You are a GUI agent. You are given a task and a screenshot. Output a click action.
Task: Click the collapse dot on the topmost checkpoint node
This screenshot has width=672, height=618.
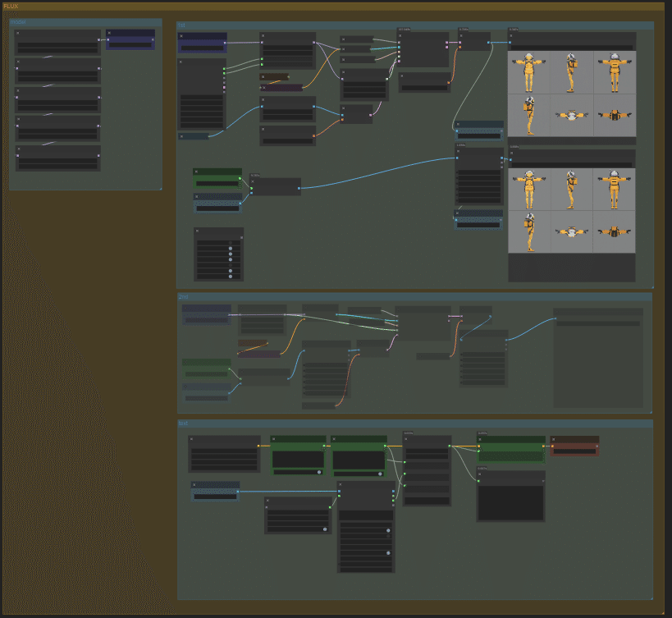17,33
